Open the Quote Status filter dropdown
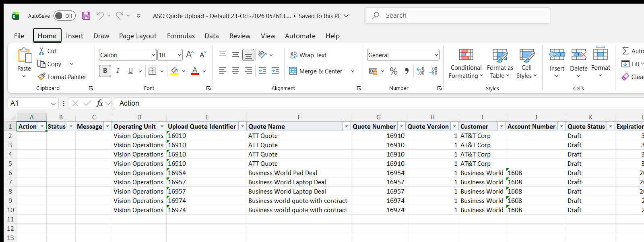Image resolution: width=644 pixels, height=242 pixels. click(611, 127)
